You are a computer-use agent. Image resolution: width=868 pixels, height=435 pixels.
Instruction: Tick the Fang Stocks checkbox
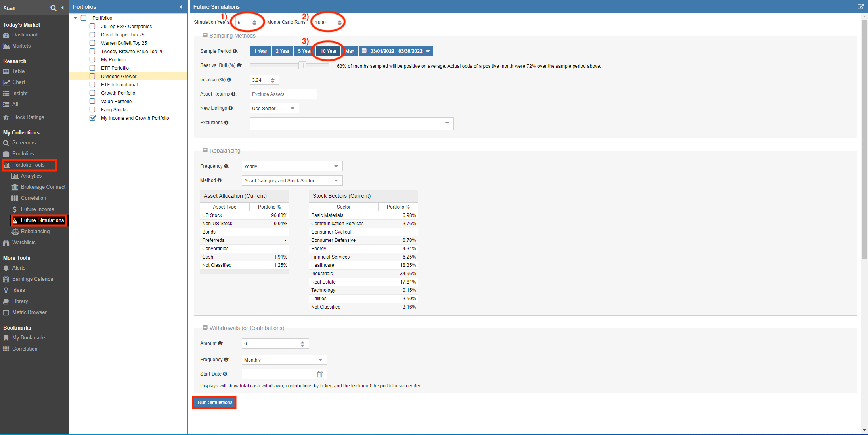[92, 109]
